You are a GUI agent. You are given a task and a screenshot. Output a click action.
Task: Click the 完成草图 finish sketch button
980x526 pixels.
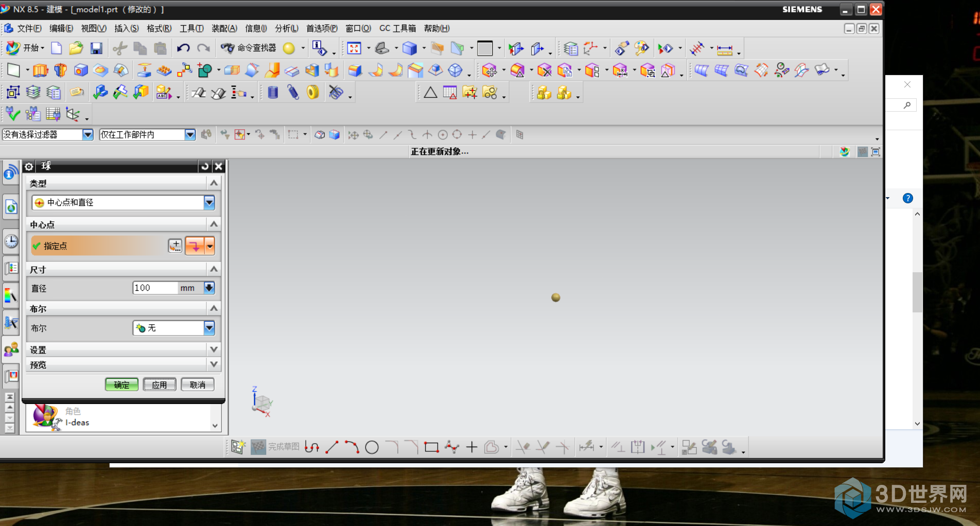(x=275, y=447)
